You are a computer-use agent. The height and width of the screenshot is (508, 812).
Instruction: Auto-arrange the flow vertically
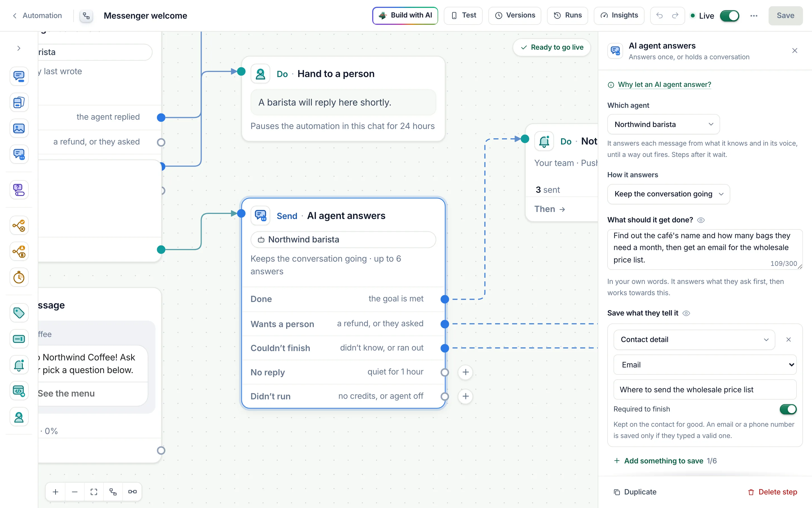pyautogui.click(x=113, y=492)
